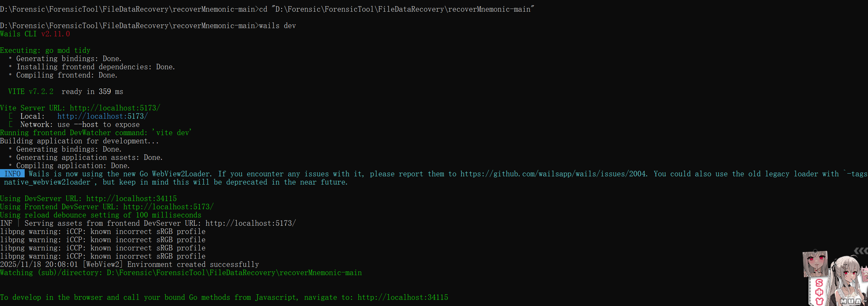Expand the triple chevron arrows
Screen dimensions: 868x306
[x=860, y=251]
